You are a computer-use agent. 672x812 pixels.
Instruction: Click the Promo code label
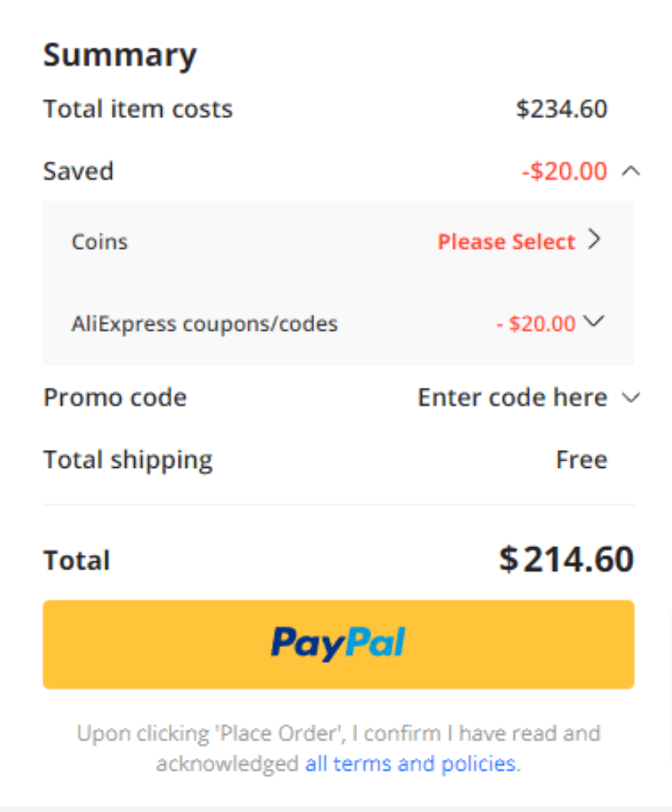(x=115, y=398)
